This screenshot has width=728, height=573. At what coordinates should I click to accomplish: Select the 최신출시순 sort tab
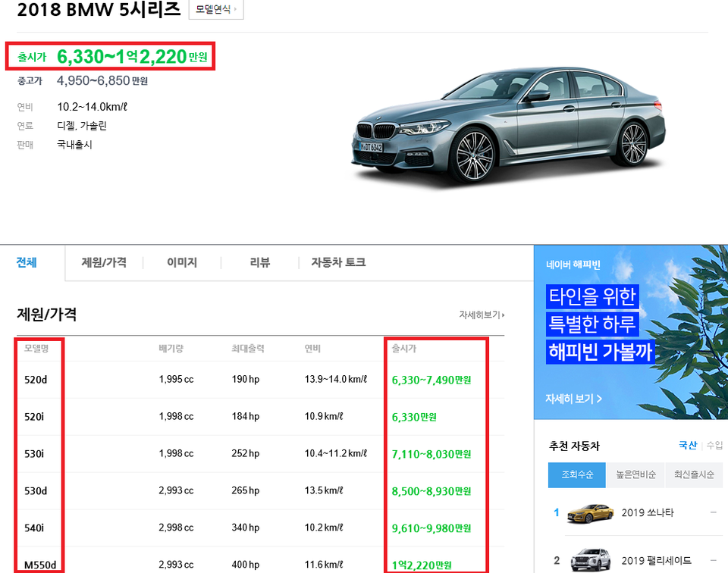coord(694,474)
